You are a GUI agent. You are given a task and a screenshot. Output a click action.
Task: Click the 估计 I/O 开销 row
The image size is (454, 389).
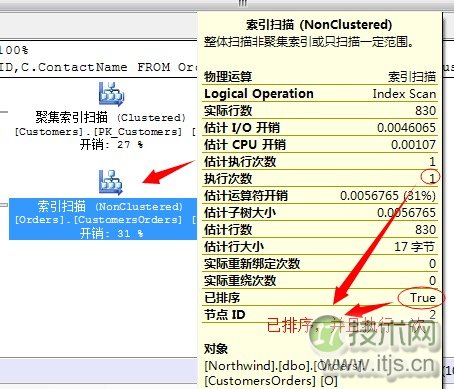pyautogui.click(x=320, y=128)
